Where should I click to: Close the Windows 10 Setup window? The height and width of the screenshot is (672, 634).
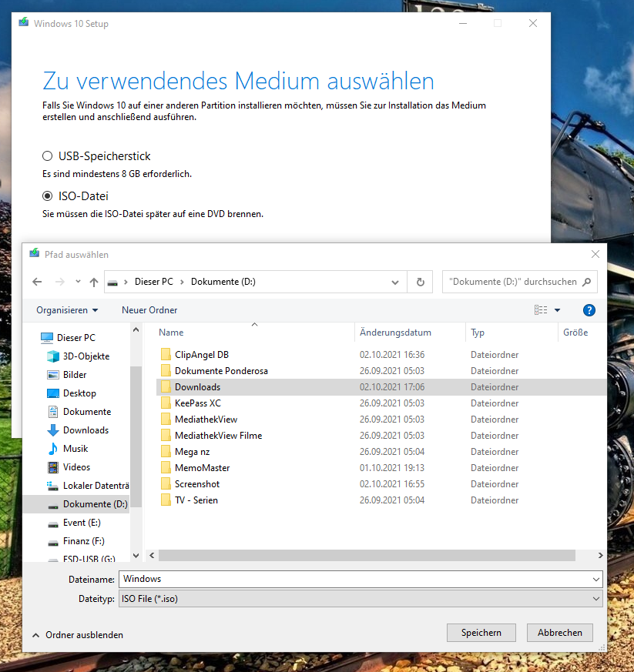point(533,23)
